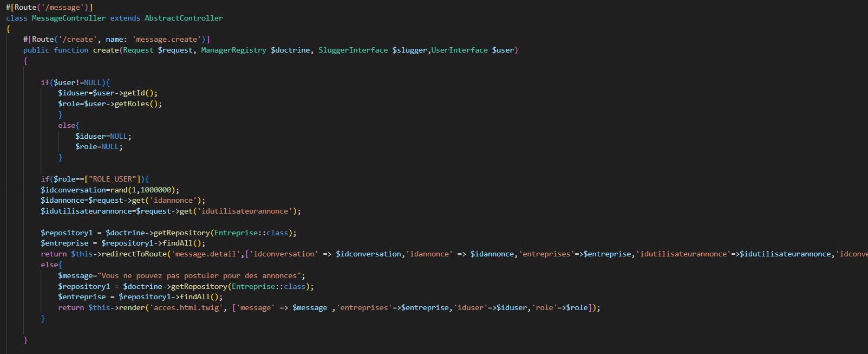Viewport: 868px width, 354px height.
Task: Click the rand function call
Action: coord(119,190)
